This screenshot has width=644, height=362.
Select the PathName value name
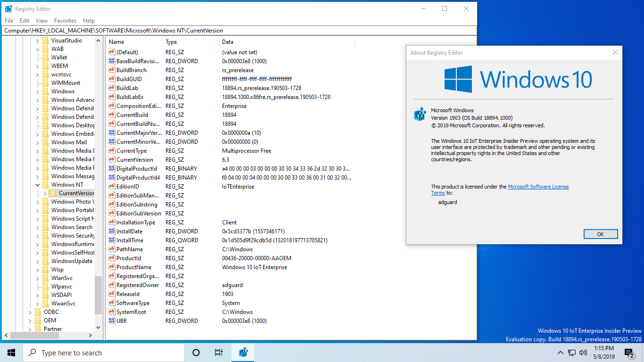point(130,249)
